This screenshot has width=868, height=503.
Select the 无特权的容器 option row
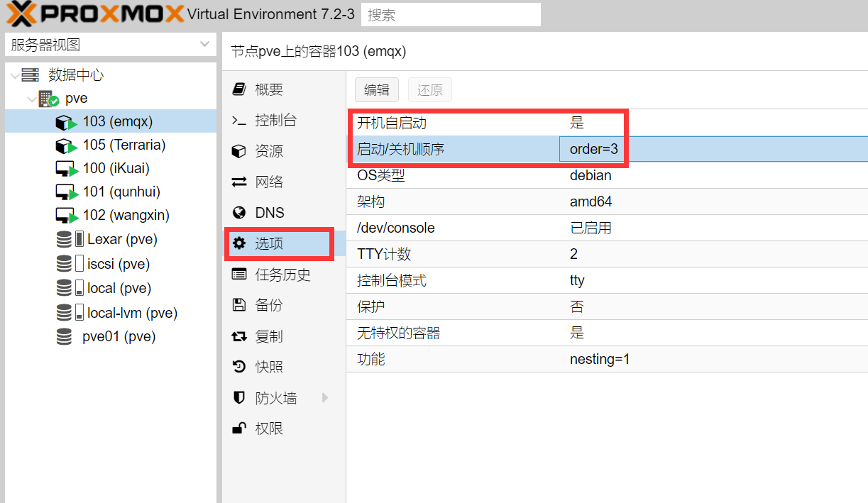coord(608,333)
